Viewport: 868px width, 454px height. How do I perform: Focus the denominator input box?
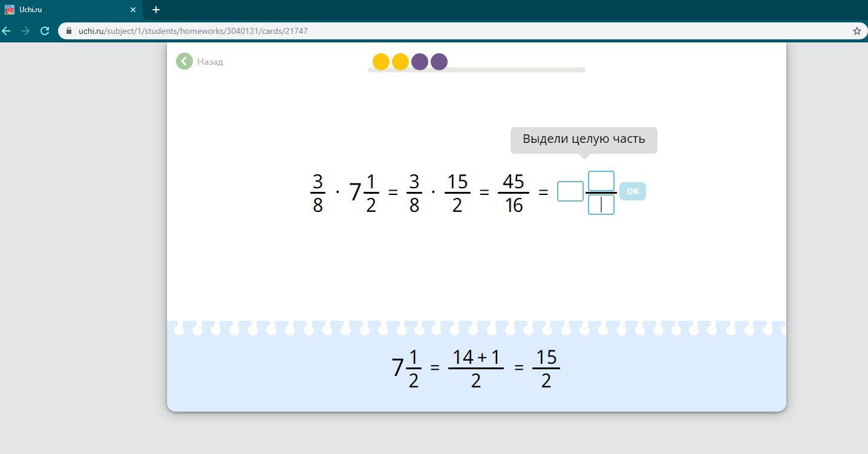pos(601,205)
